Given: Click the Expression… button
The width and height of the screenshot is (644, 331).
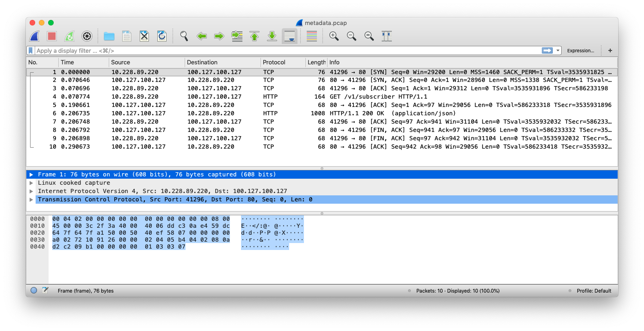Looking at the screenshot, I should click(x=581, y=50).
